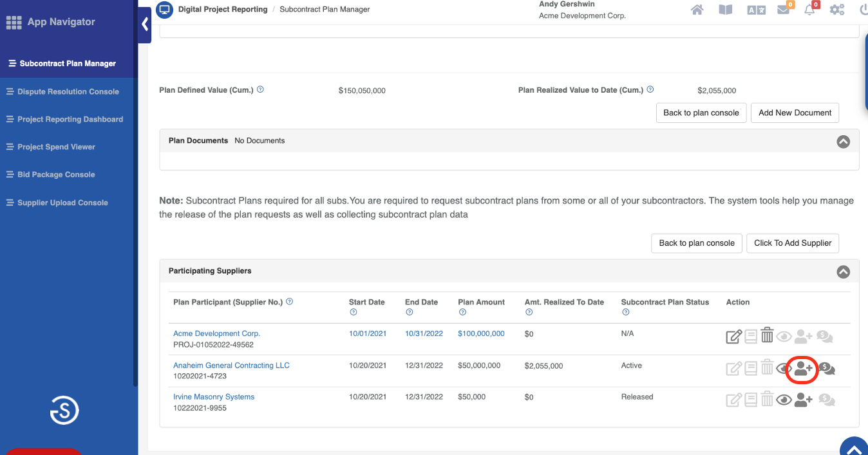Open payment chat icon for Anaheim General Contracting
This screenshot has width=868, height=455.
pos(827,369)
